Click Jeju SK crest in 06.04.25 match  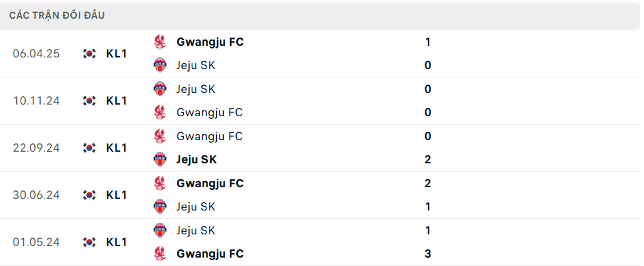(x=160, y=65)
